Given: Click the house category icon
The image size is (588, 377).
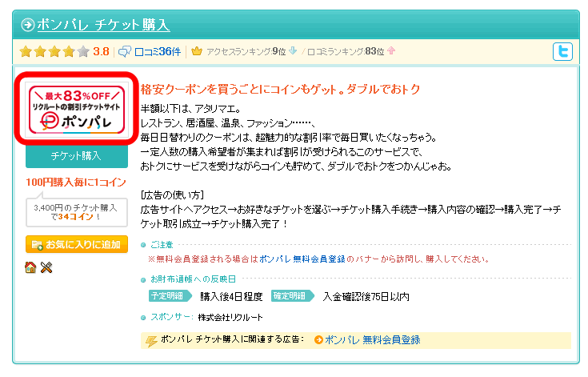Looking at the screenshot, I should [30, 267].
